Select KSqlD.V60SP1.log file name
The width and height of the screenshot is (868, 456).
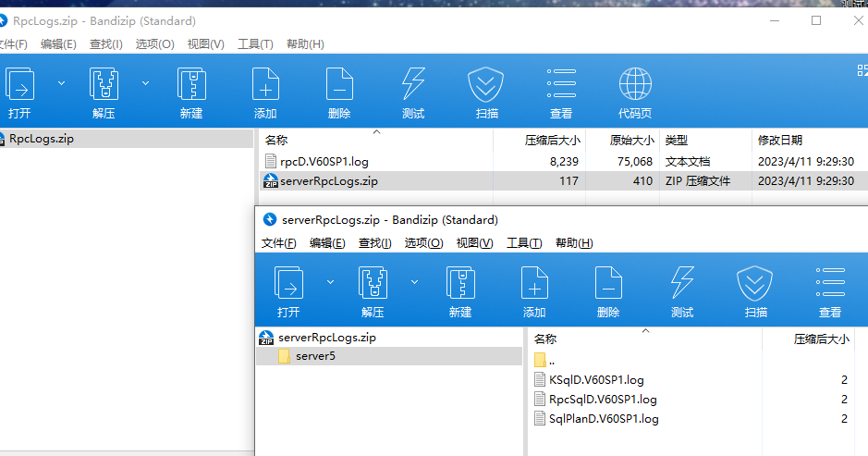596,380
